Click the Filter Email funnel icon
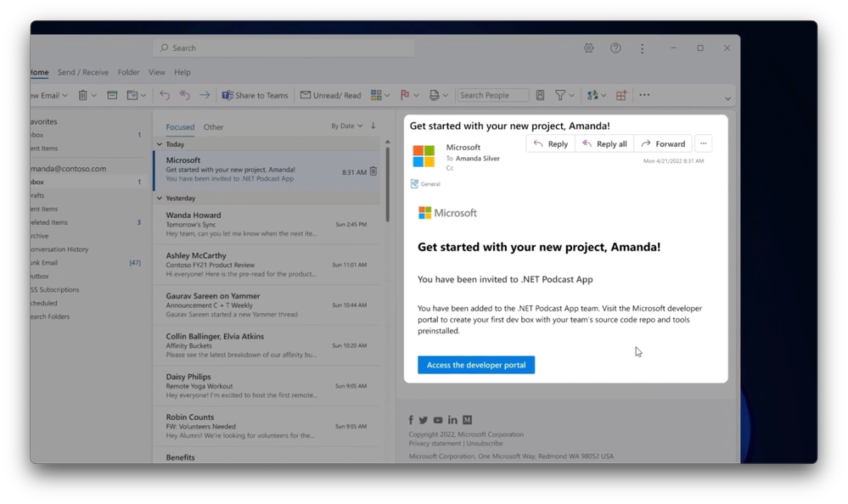848x504 pixels. 560,95
